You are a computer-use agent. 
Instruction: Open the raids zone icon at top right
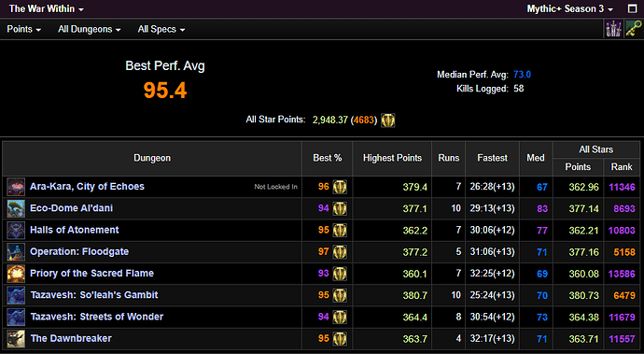tap(613, 29)
